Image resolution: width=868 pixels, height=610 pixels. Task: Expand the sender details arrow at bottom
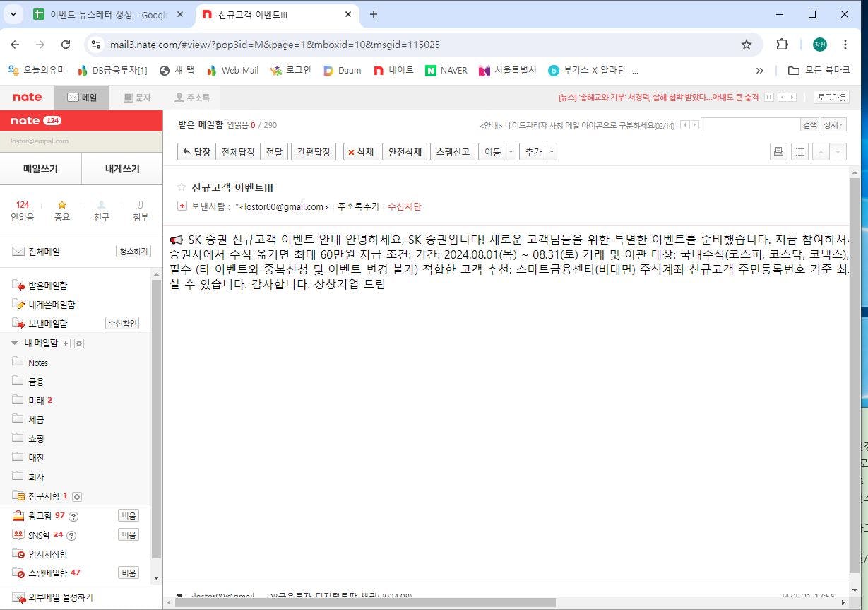point(180,596)
